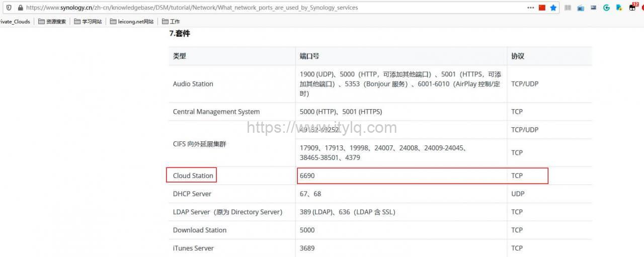This screenshot has height=257, width=644.
Task: Click the URL address bar field
Action: coord(252,8)
